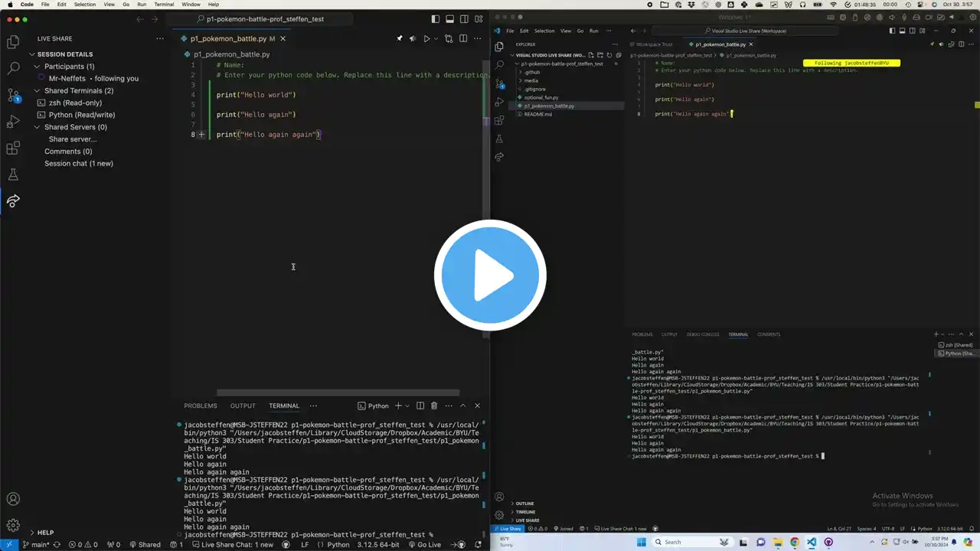Open Source Control in the Mac VS Code activity bar
Image resolution: width=980 pixels, height=551 pixels.
pyautogui.click(x=13, y=96)
